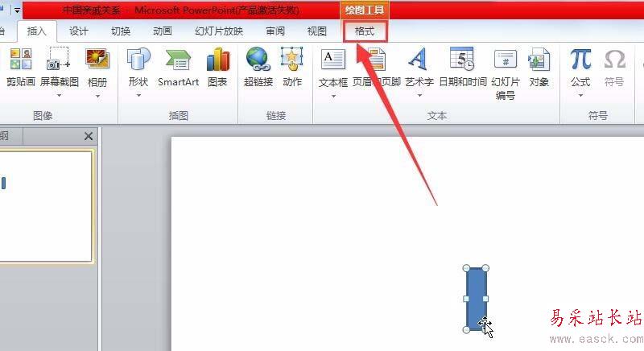Insert a Chart (图表)
The width and height of the screenshot is (644, 351).
217,68
